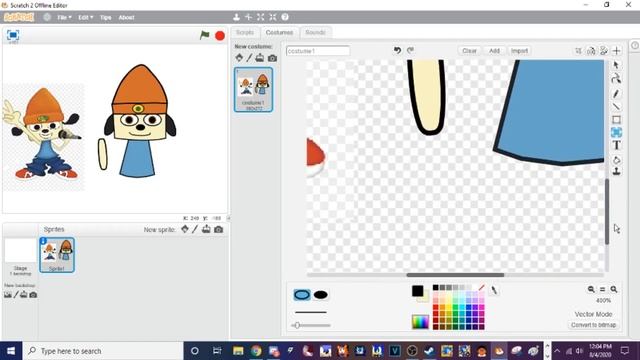Take new backdrop from camera

tap(33, 295)
